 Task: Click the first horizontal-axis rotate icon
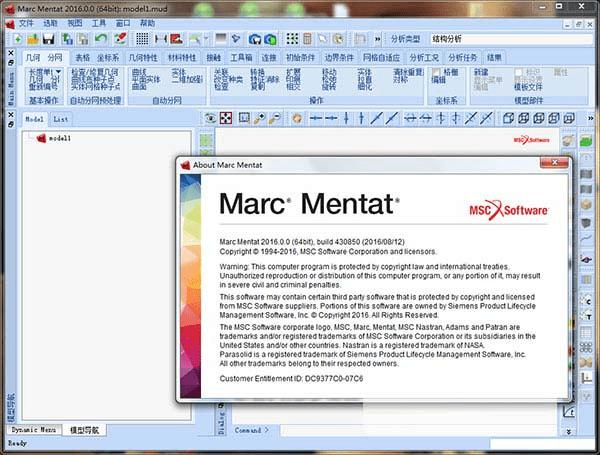410,118
